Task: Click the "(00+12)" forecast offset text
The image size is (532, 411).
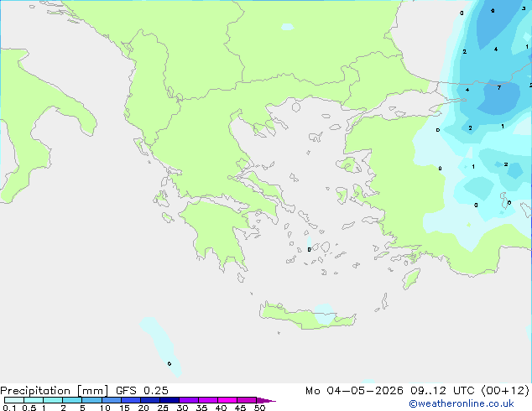Action: (505, 391)
